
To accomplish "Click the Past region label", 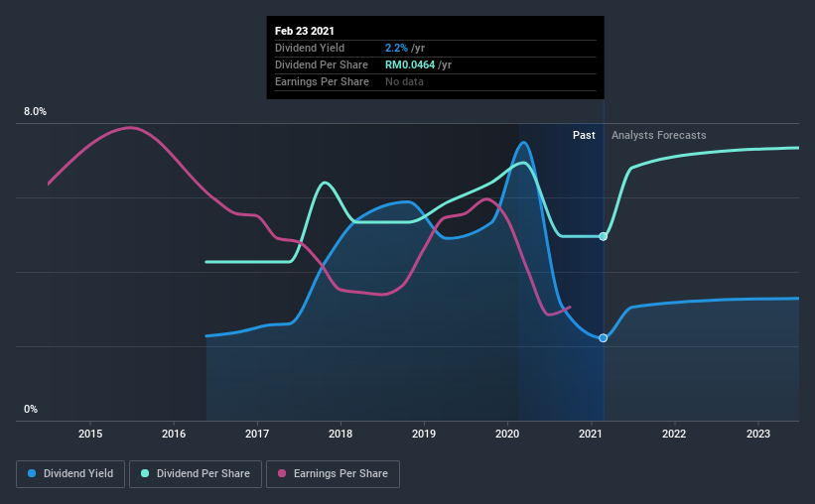I will 584,135.
